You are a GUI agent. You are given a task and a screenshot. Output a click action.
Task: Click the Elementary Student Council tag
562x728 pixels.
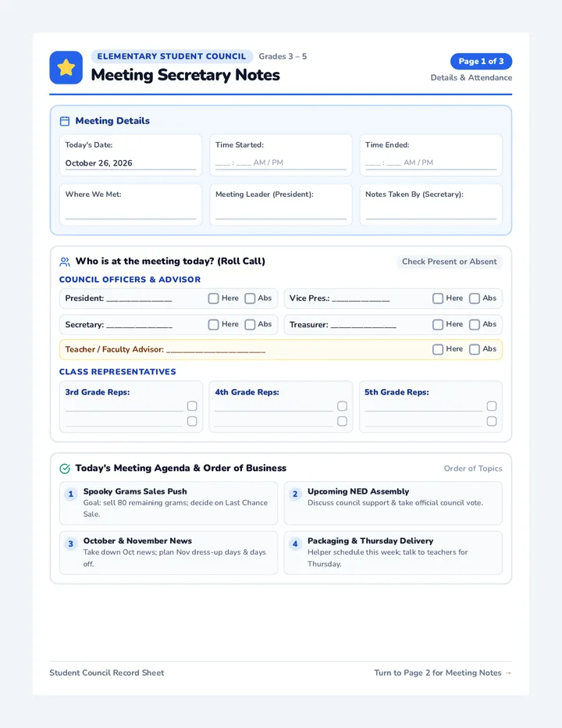pyautogui.click(x=172, y=57)
